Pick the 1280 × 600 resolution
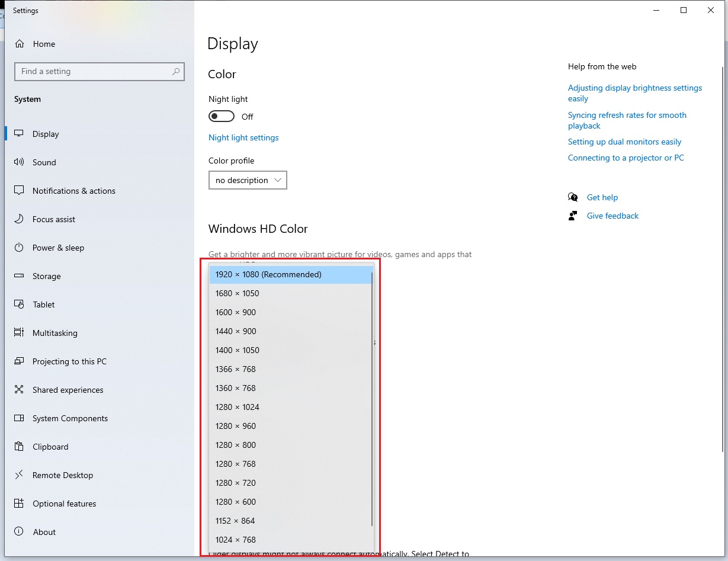The width and height of the screenshot is (728, 561). [291, 502]
